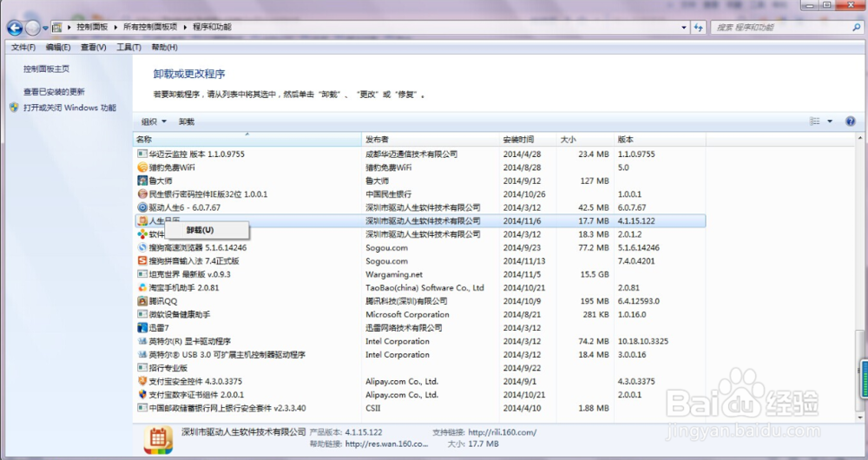Click publisher Wargaming.net

[394, 274]
